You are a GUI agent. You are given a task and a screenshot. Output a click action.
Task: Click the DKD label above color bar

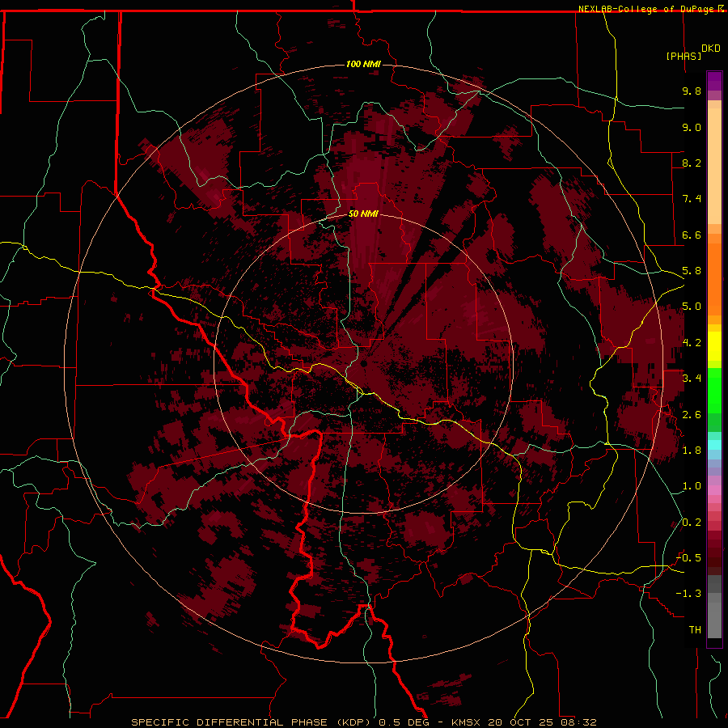(x=711, y=49)
